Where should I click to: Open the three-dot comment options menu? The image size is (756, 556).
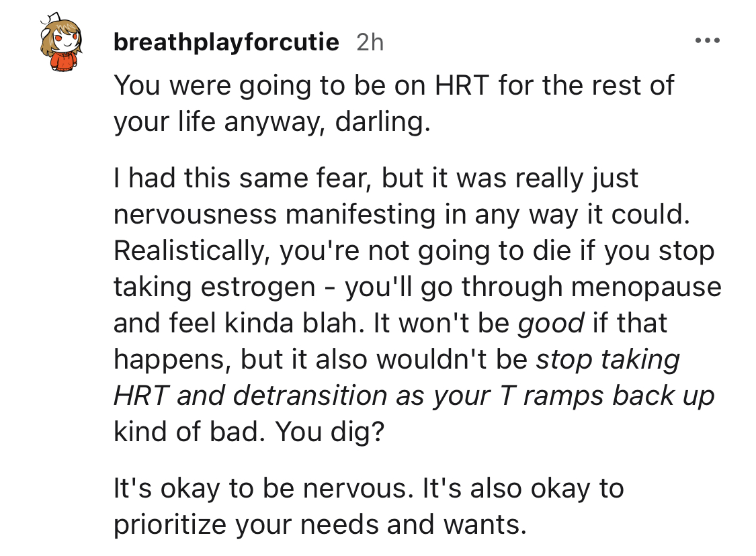click(708, 40)
